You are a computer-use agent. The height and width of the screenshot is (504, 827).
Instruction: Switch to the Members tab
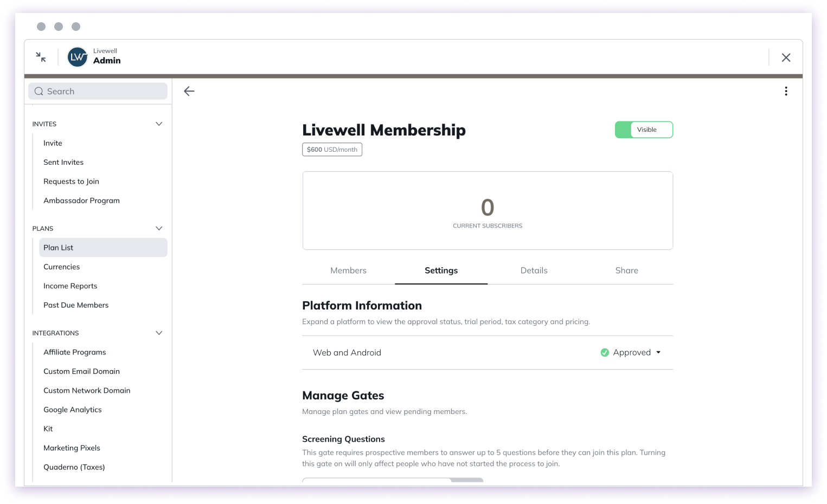pyautogui.click(x=348, y=270)
